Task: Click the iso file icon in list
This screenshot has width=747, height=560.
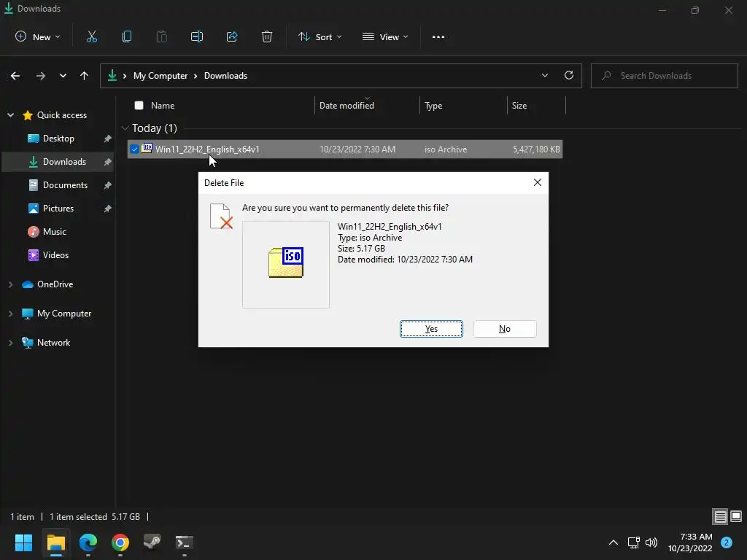Action: point(147,149)
